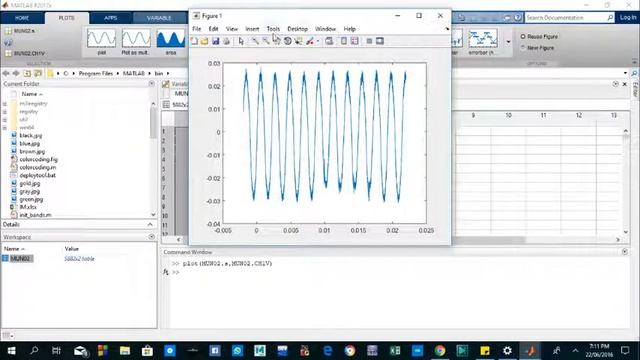Click 'Program Files' in the address path
The image size is (640, 360).
(x=96, y=73)
